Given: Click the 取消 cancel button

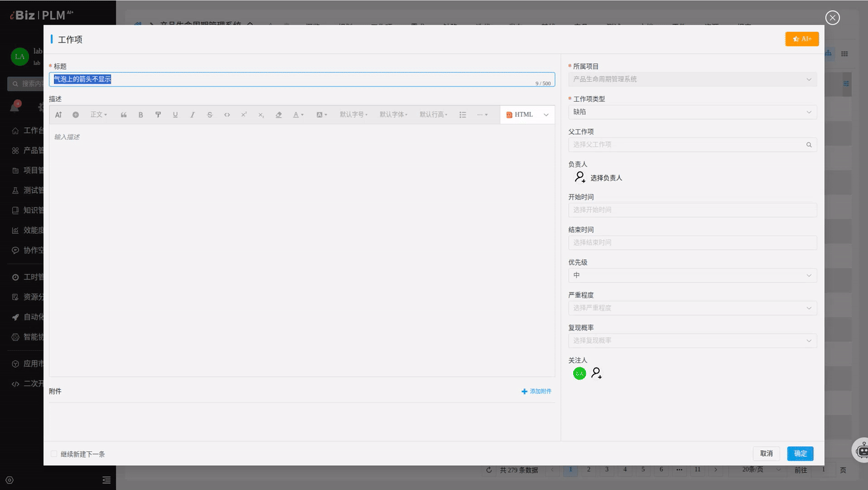Looking at the screenshot, I should click(766, 454).
